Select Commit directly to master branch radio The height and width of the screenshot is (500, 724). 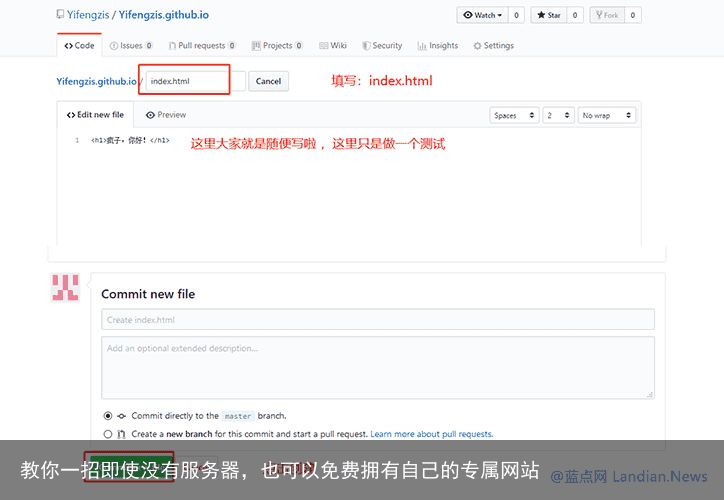(108, 416)
